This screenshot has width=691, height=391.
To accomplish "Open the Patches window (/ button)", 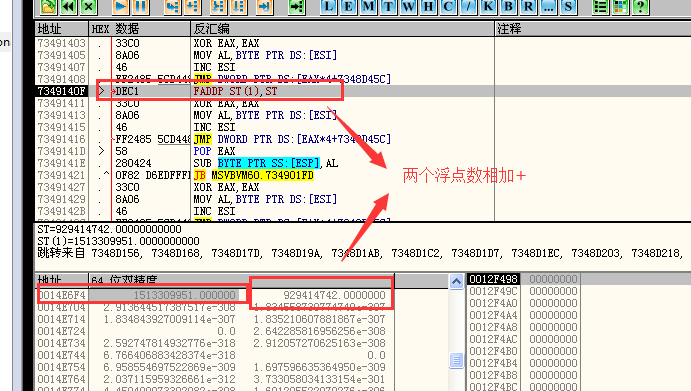I will pyautogui.click(x=468, y=7).
